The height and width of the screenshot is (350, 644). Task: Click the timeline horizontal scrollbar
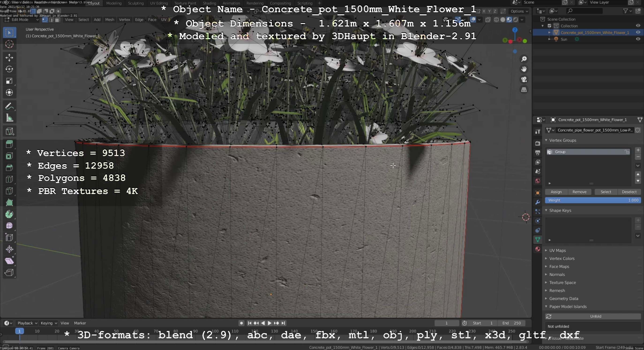(x=266, y=342)
